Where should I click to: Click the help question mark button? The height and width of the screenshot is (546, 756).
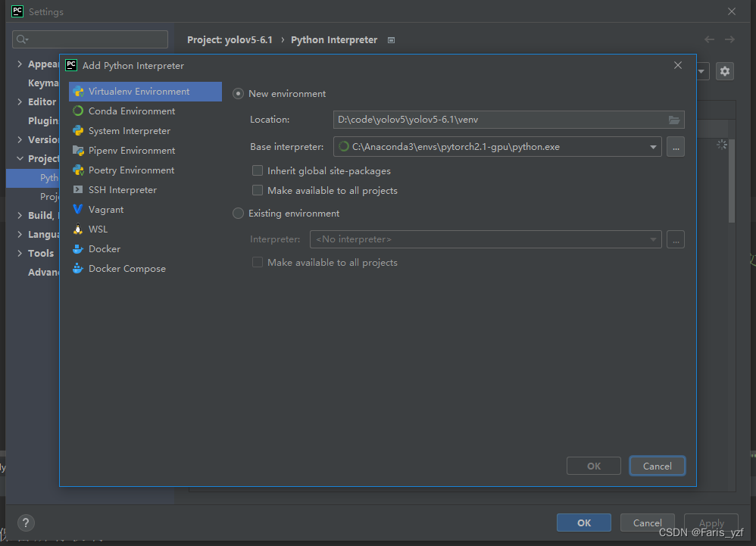[x=26, y=523]
